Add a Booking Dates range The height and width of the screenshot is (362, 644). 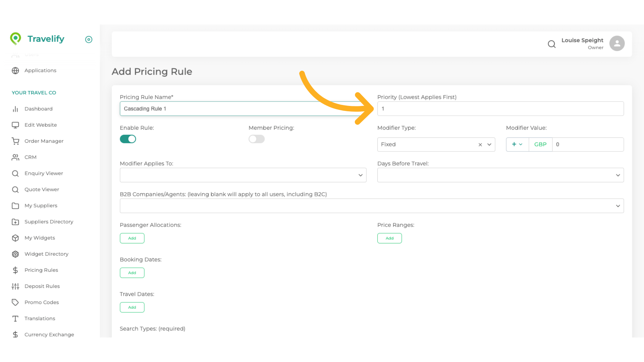tap(132, 273)
